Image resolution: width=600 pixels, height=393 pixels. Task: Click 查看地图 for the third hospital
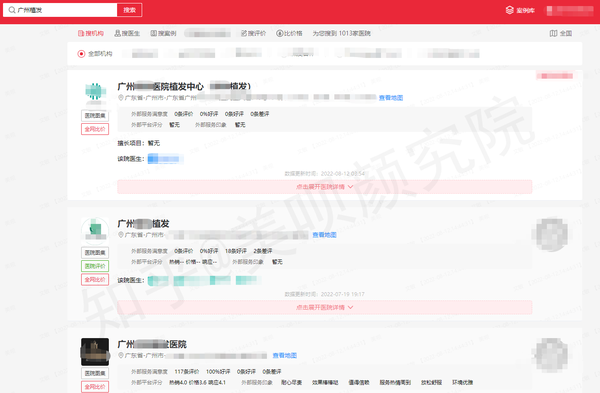coord(284,355)
